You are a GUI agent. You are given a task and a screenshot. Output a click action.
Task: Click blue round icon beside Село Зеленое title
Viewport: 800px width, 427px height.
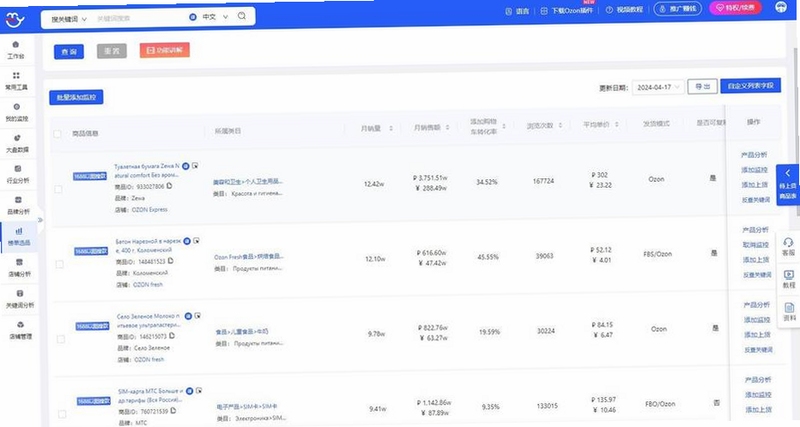click(188, 316)
